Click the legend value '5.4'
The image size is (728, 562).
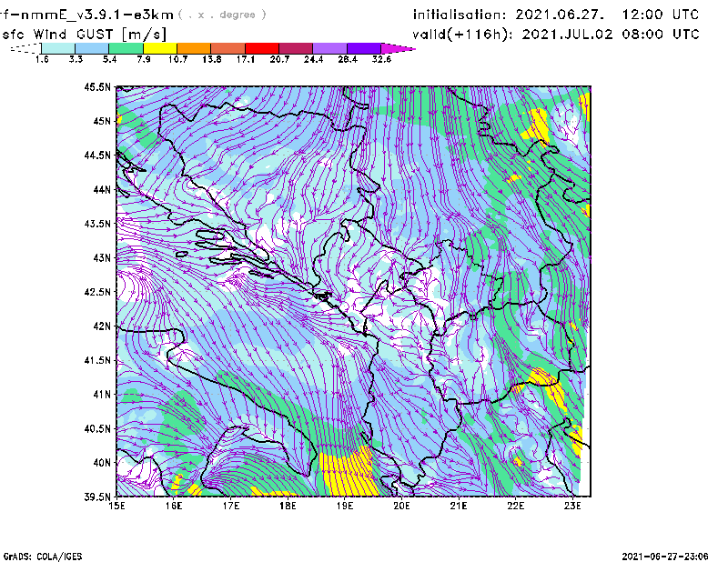coord(109,59)
